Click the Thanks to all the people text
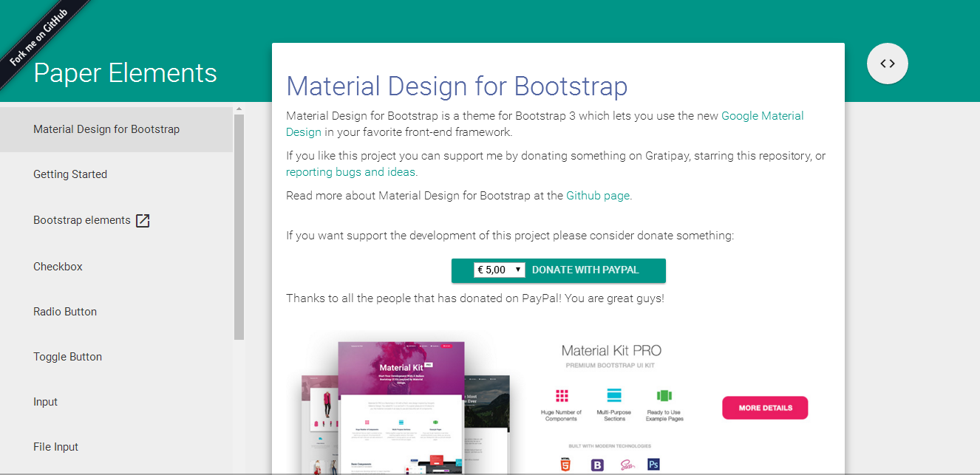The width and height of the screenshot is (980, 475). 475,298
